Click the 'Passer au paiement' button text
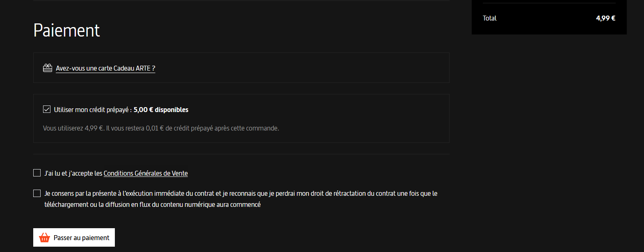The image size is (644, 252). 82,238
